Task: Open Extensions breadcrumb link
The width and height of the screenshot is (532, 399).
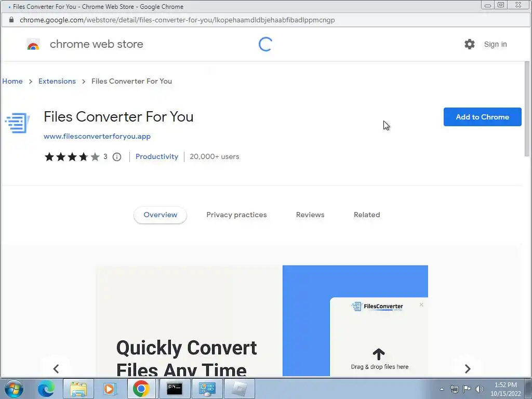Action: tap(57, 81)
